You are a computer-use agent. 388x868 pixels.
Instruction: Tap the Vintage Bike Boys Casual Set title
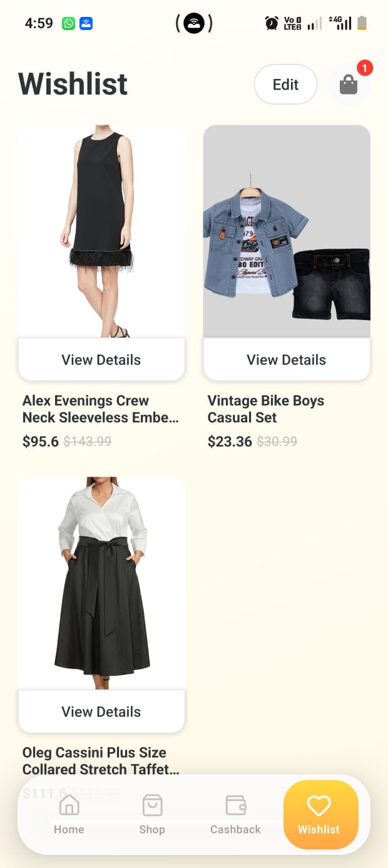click(x=266, y=409)
